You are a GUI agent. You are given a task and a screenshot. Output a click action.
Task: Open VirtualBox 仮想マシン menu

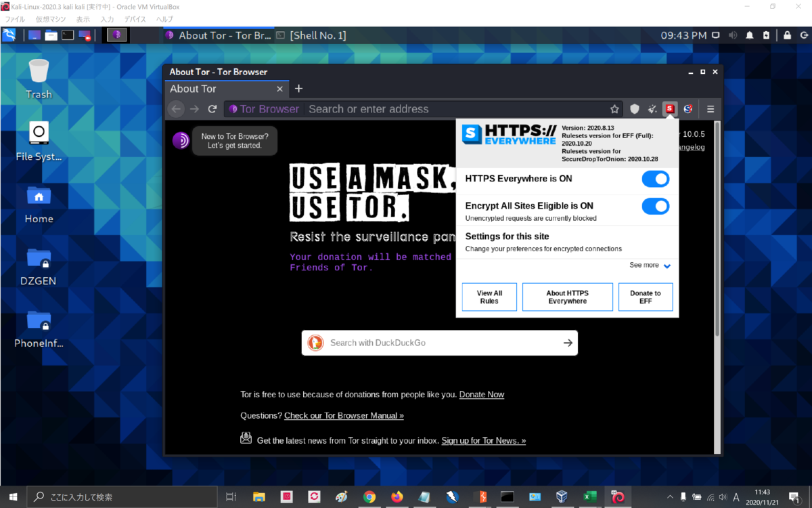pyautogui.click(x=51, y=20)
